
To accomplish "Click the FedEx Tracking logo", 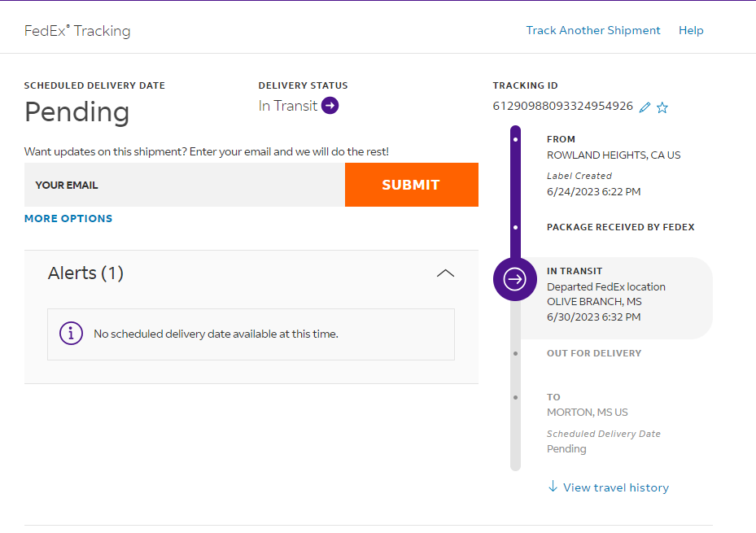I will [x=77, y=31].
